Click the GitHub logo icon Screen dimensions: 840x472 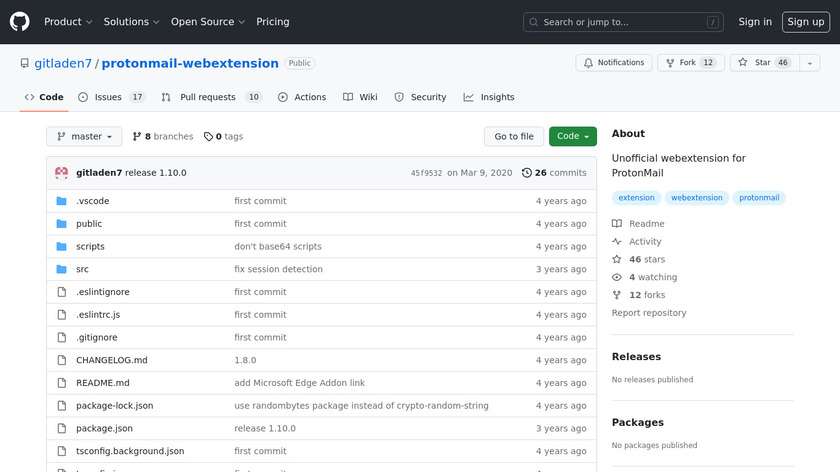20,22
